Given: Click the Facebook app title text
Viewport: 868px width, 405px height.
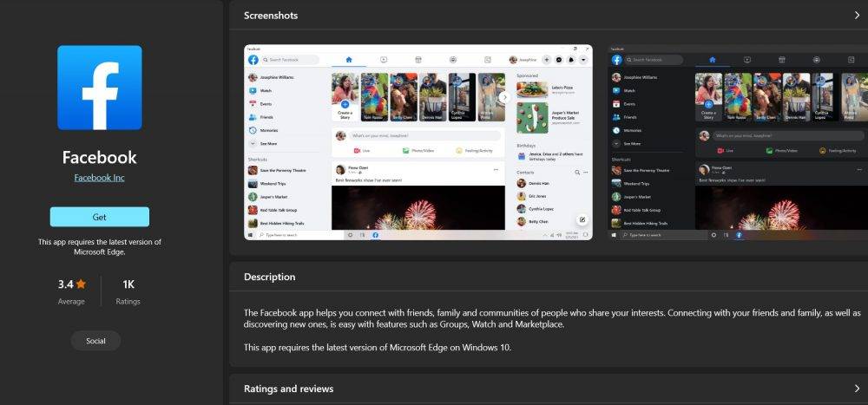Looking at the screenshot, I should [100, 157].
